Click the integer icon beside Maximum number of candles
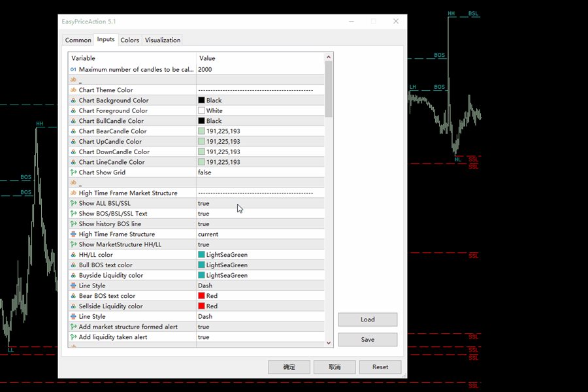This screenshot has height=392, width=588. tap(73, 69)
